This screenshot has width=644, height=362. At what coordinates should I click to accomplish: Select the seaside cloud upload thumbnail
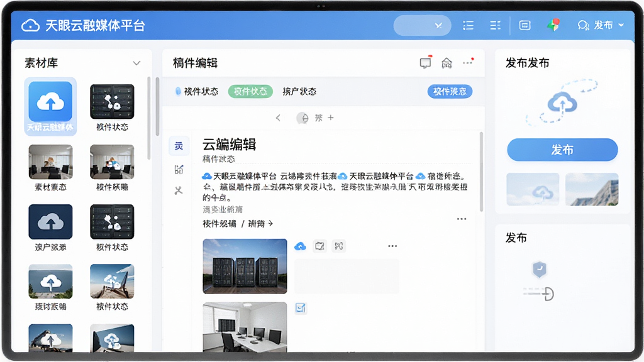point(50,282)
